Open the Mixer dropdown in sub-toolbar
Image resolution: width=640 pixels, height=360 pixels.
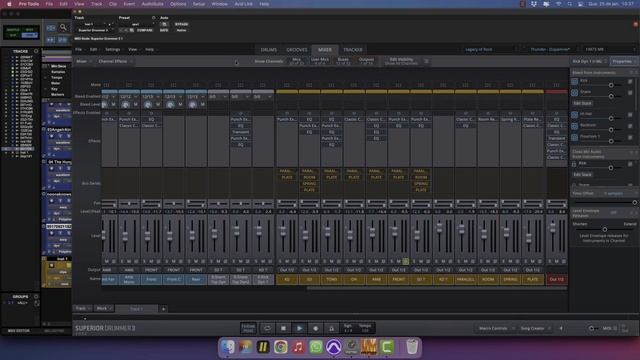click(x=84, y=61)
